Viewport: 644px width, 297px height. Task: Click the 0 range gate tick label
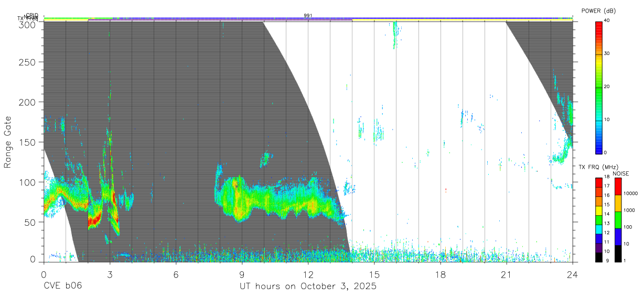point(34,259)
